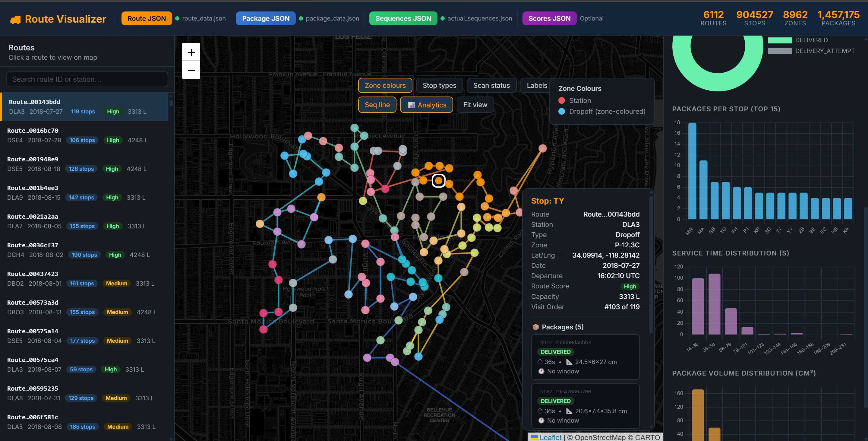Zoom in on the map

[x=191, y=52]
